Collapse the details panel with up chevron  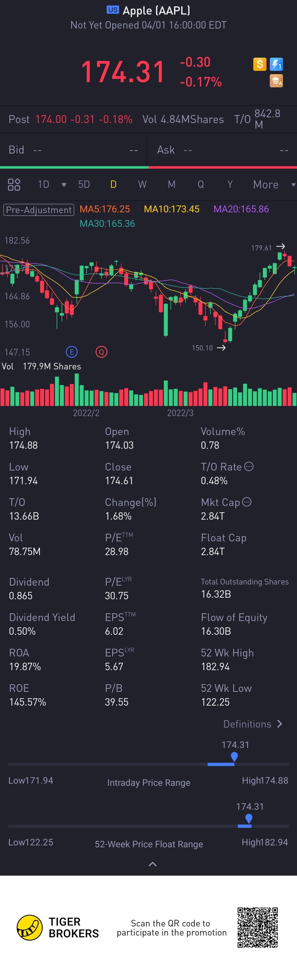152,864
